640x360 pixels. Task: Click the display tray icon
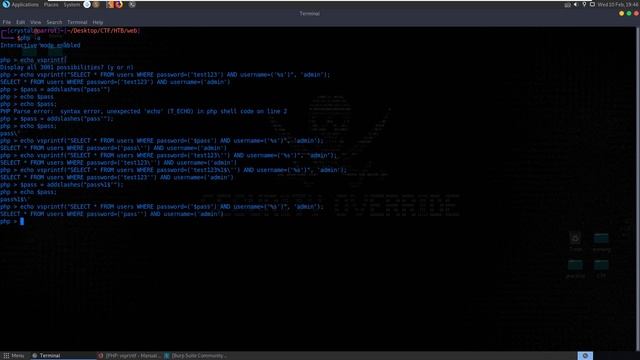[592, 4]
